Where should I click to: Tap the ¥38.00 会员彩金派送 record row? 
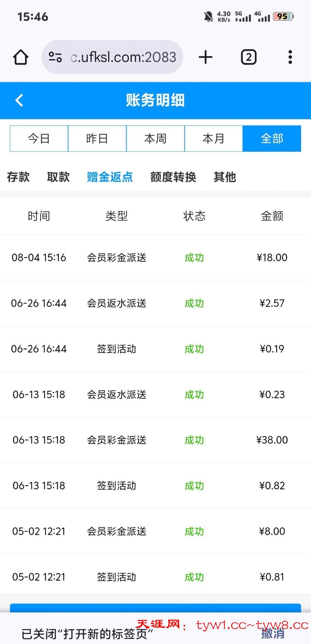coord(155,440)
